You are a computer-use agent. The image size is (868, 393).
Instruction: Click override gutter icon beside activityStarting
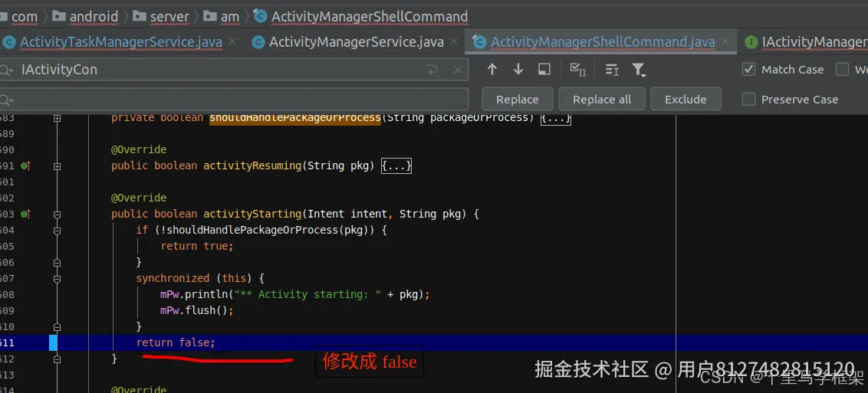(25, 214)
